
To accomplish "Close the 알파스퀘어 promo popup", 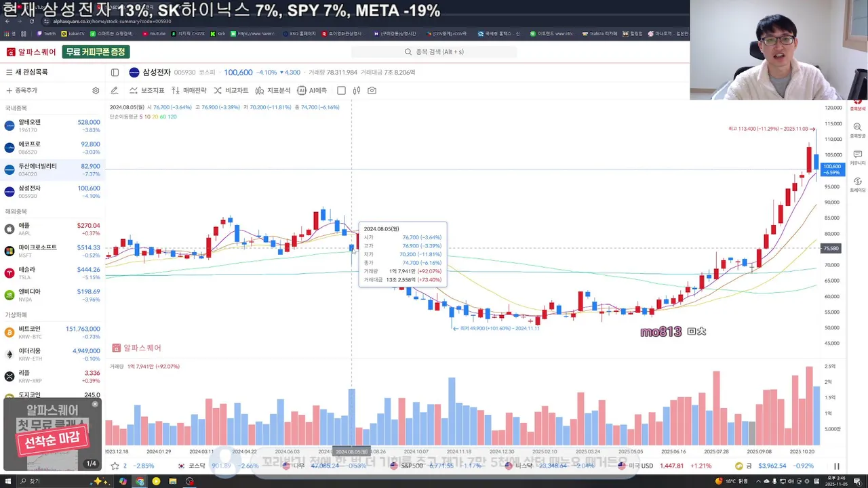I will coord(95,404).
